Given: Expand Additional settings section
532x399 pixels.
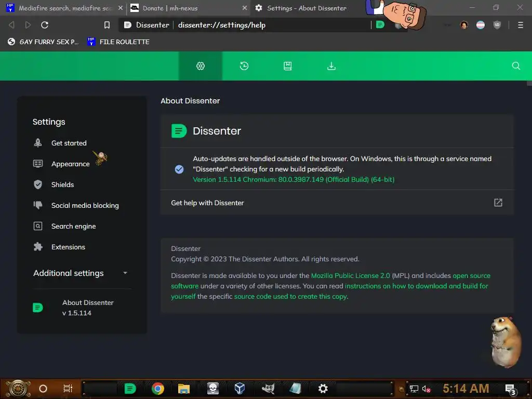Looking at the screenshot, I should 81,273.
